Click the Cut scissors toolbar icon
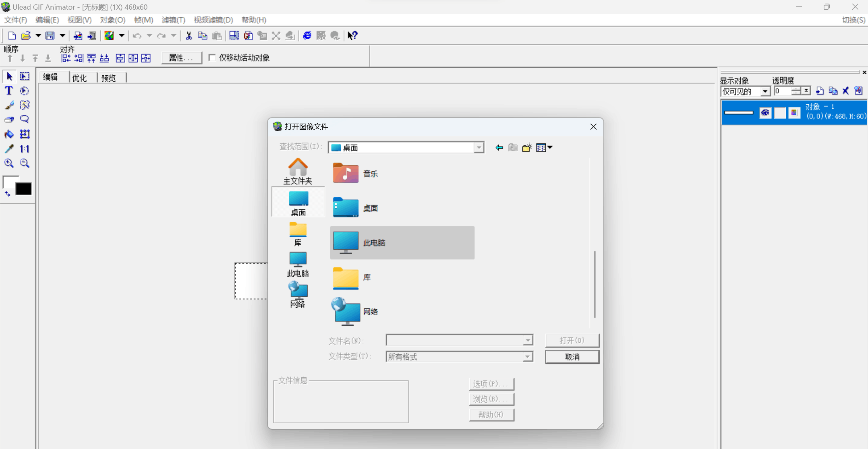The width and height of the screenshot is (868, 449). coord(189,36)
